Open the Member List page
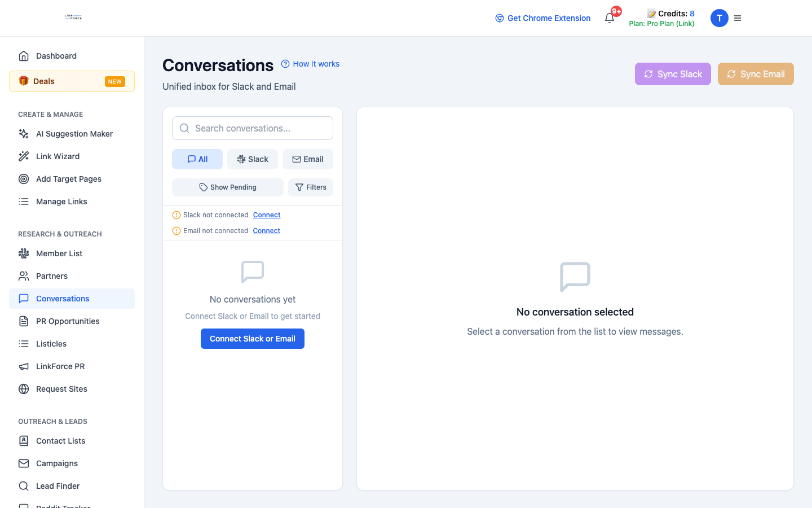This screenshot has width=812, height=508. pyautogui.click(x=72, y=253)
